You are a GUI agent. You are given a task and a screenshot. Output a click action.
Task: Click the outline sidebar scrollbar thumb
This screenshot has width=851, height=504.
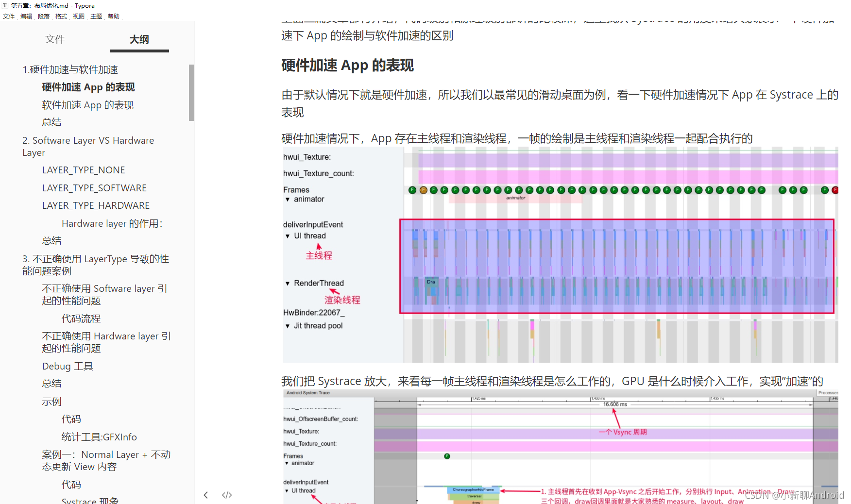192,92
